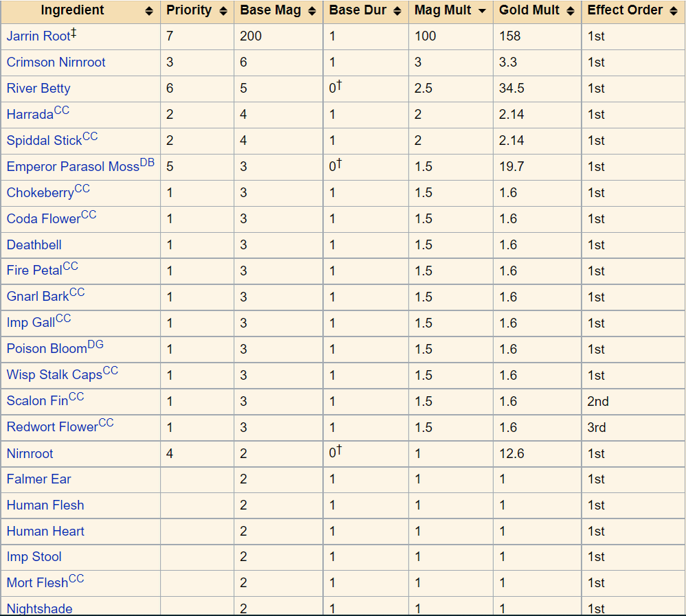The image size is (686, 616).
Task: Sort table by Ingredient column arrows
Action: [149, 11]
